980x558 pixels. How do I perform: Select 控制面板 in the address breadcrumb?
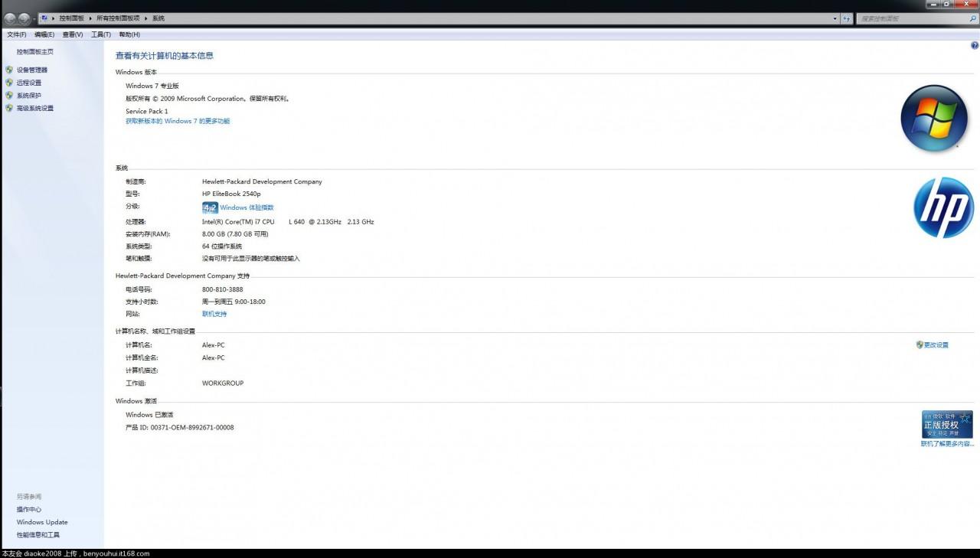click(72, 18)
